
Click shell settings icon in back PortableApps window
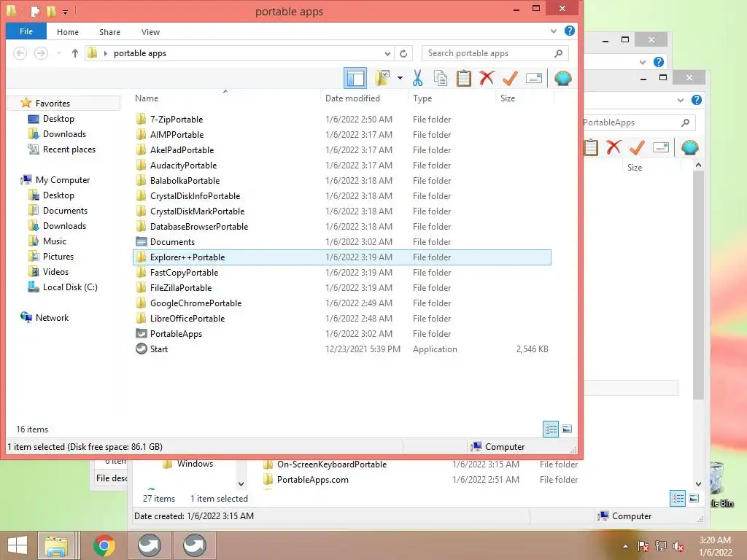click(689, 147)
